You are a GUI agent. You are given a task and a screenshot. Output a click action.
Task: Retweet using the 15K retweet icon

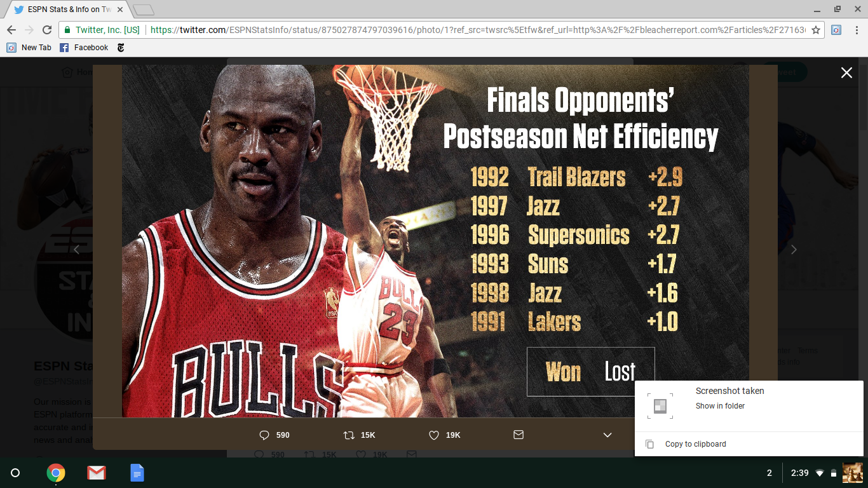[349, 435]
